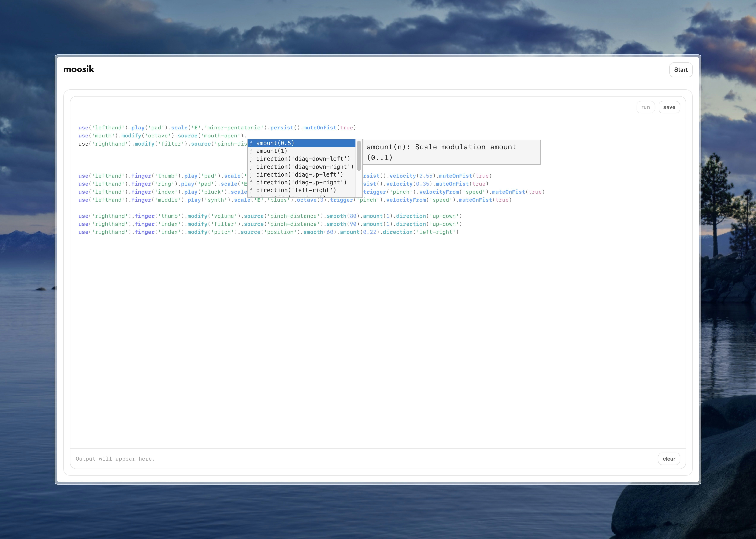
Task: Click the ƒ icon beside direction('left-right')
Action: 251,190
